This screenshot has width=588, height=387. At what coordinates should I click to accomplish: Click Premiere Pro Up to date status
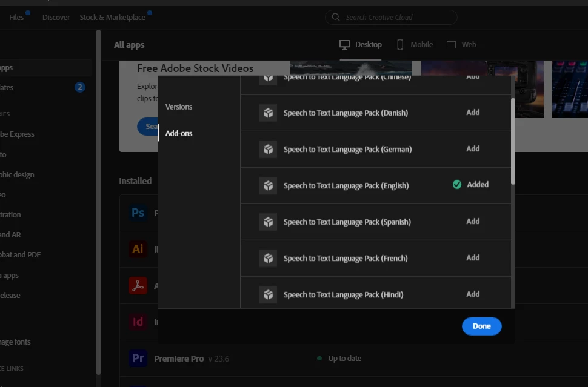(339, 358)
